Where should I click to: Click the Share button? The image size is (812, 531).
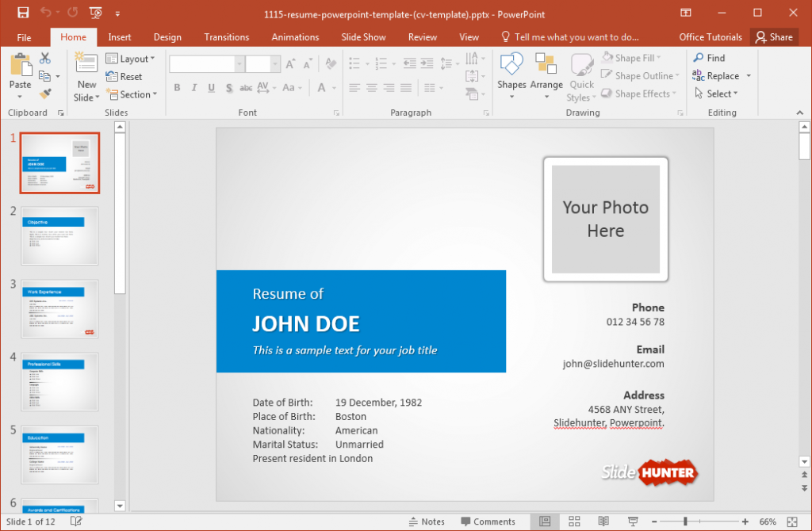pos(773,37)
